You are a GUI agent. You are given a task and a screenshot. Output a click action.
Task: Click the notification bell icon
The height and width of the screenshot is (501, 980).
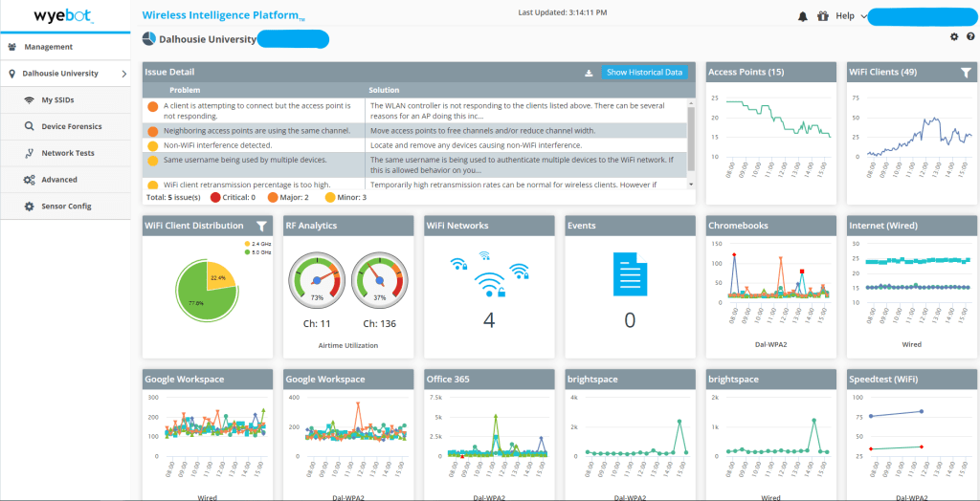pyautogui.click(x=802, y=16)
